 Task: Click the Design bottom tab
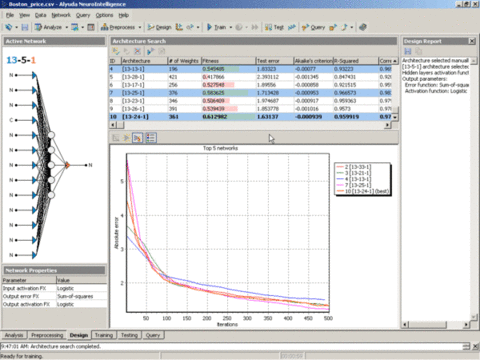(79, 335)
